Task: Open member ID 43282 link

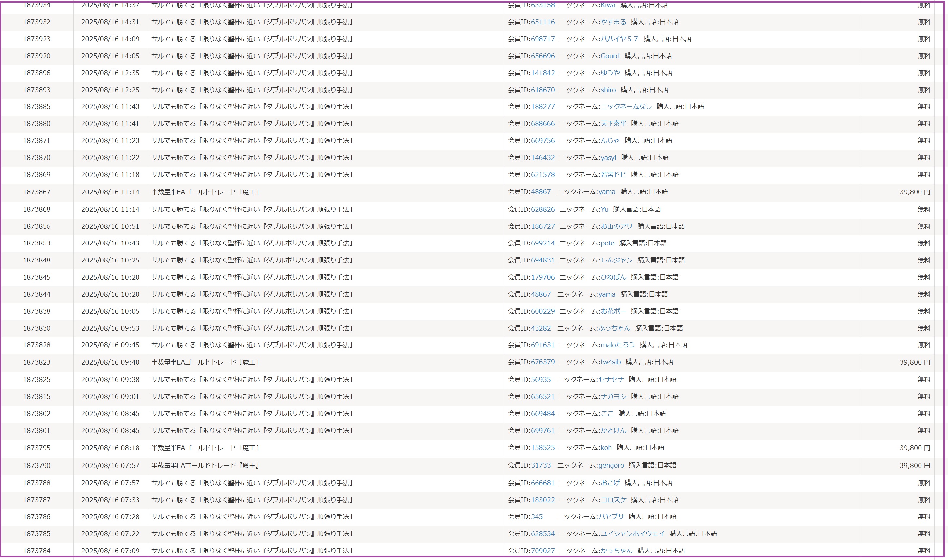Action: [x=541, y=328]
